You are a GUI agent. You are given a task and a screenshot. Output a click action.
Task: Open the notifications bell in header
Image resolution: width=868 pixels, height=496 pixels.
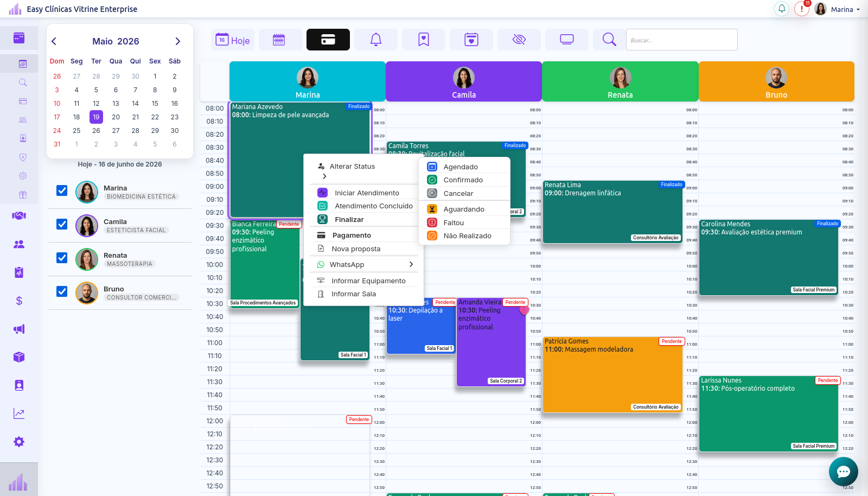(782, 9)
